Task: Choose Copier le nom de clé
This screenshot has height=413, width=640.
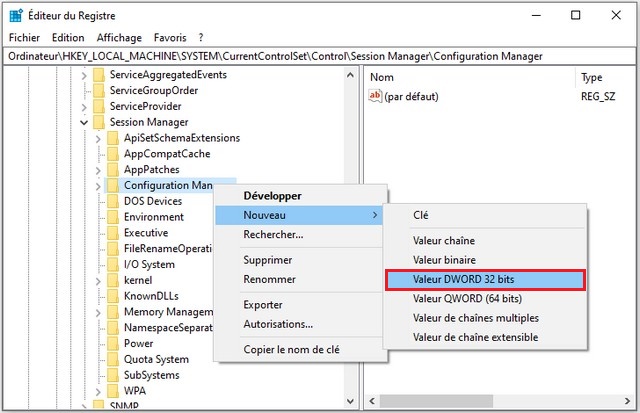Action: point(301,350)
